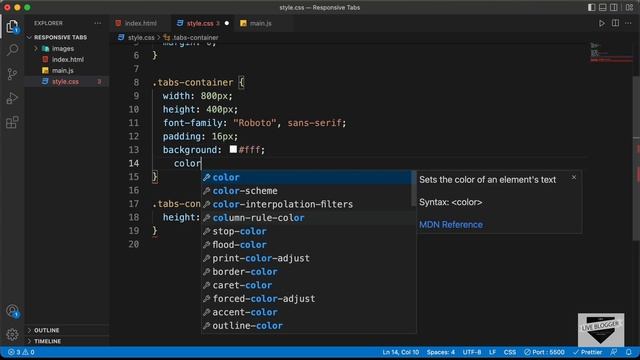Viewport: 640px width, 360px height.
Task: Open index.html in the Explorer tree
Action: pyautogui.click(x=68, y=60)
